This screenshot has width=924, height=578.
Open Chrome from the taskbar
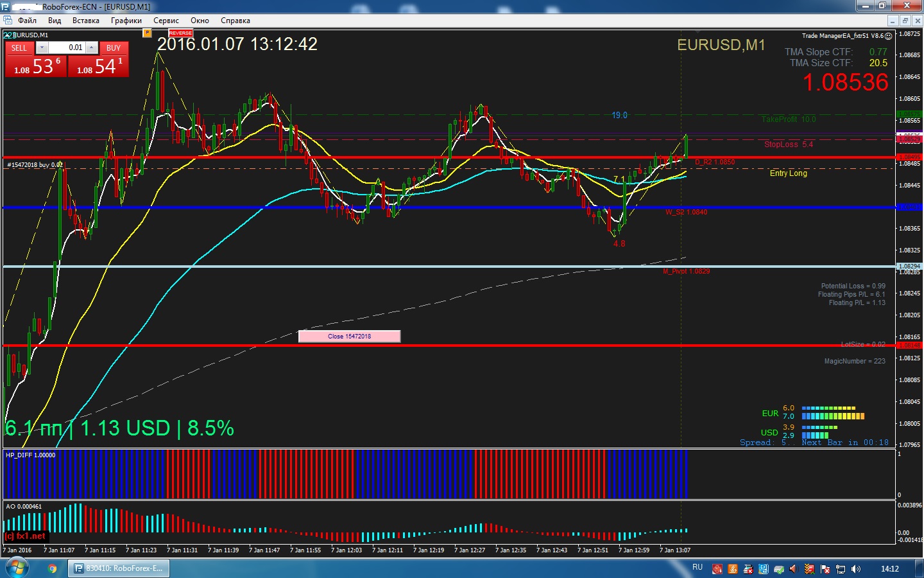point(53,568)
